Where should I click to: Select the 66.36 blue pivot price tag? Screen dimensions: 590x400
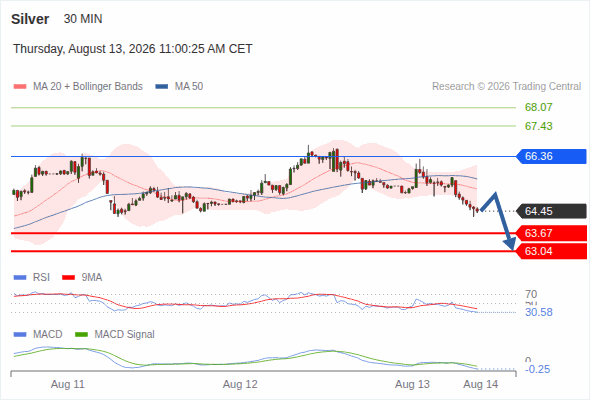(551, 156)
